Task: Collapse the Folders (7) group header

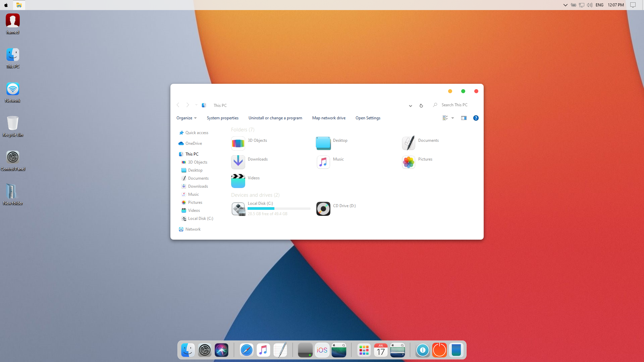Action: pyautogui.click(x=243, y=130)
